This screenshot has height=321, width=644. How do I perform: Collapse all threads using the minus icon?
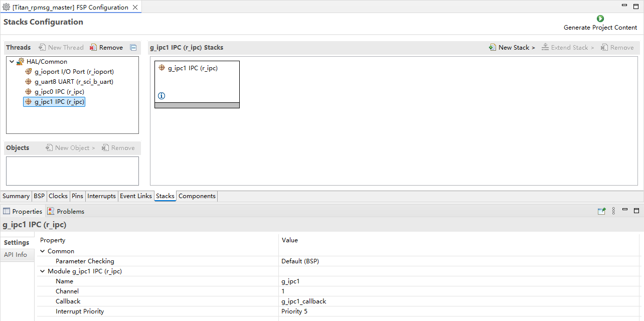(x=133, y=48)
